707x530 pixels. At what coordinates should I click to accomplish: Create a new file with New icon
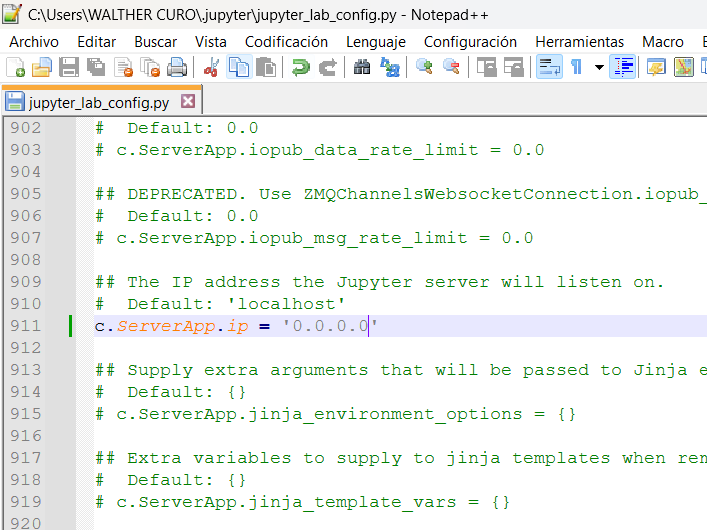(x=15, y=68)
